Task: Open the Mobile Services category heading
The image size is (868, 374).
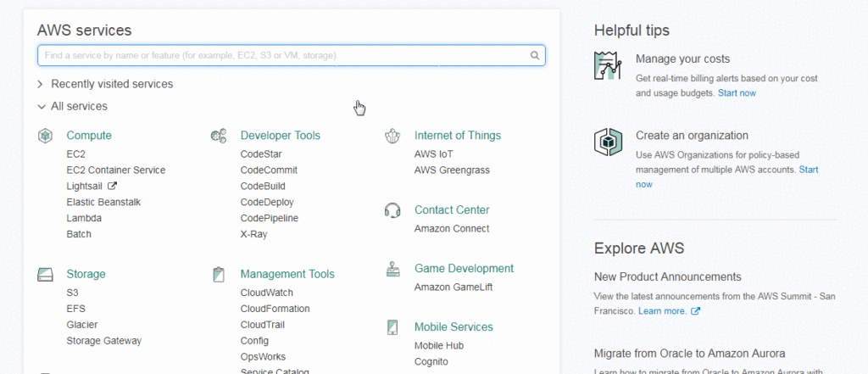Action: tap(454, 327)
